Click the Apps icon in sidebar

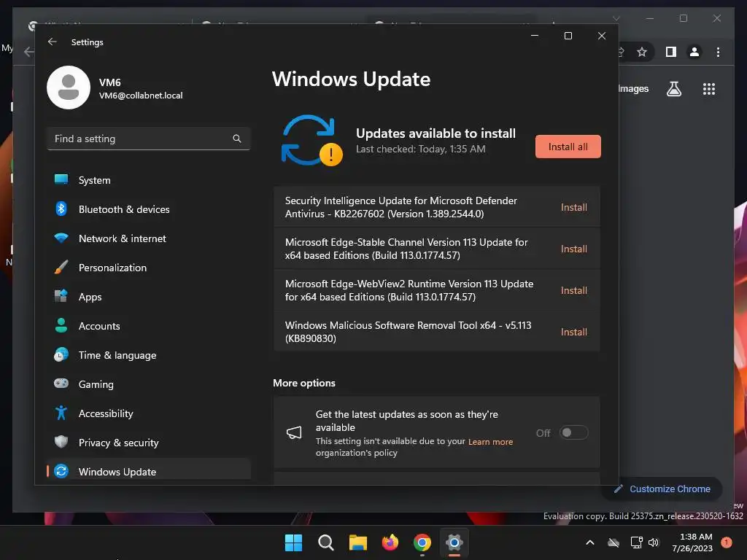61,296
